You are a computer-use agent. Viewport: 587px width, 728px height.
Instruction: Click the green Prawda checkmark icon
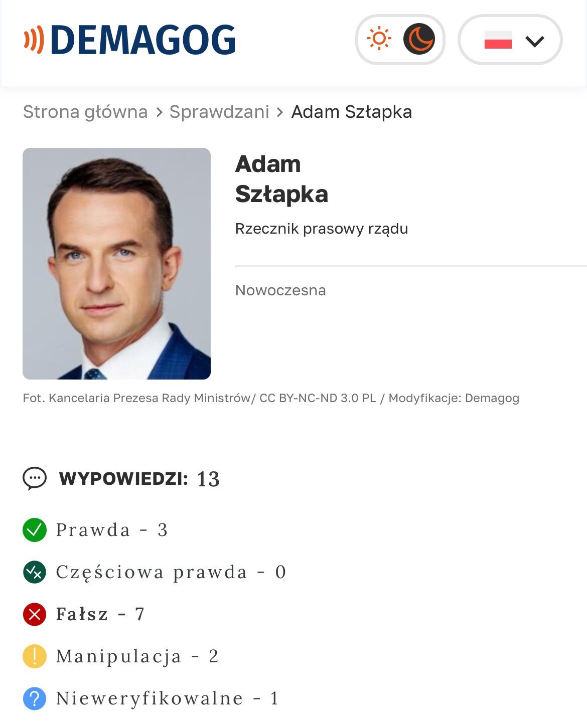[x=35, y=530]
